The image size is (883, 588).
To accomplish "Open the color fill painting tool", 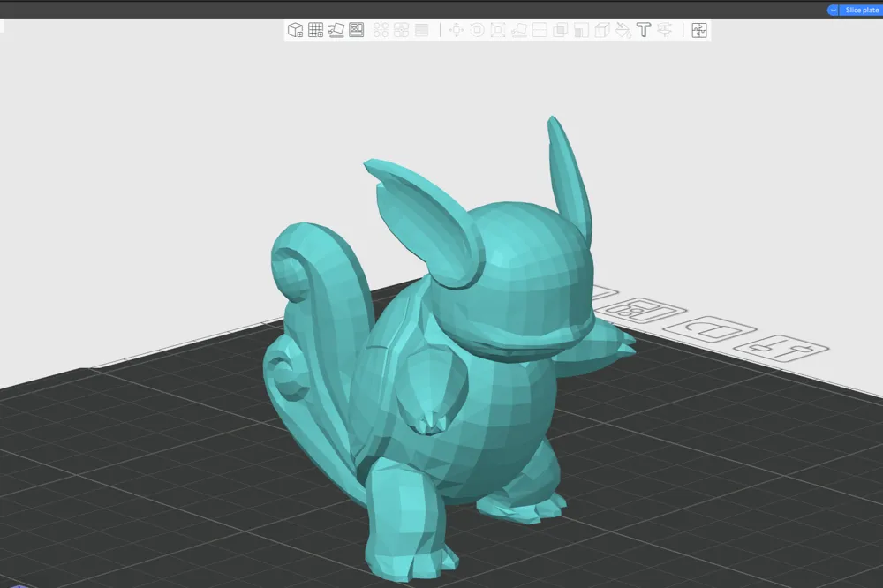I will pyautogui.click(x=623, y=30).
